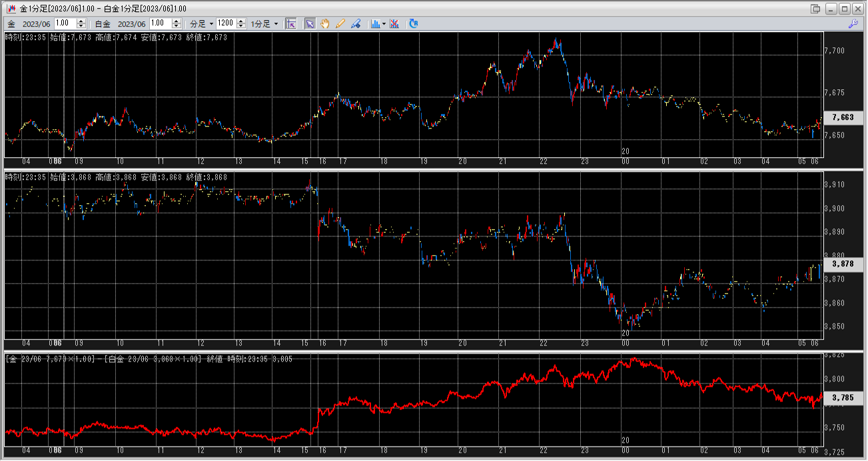Activate the hand pan tool
This screenshot has width=868, height=461.
[x=325, y=23]
